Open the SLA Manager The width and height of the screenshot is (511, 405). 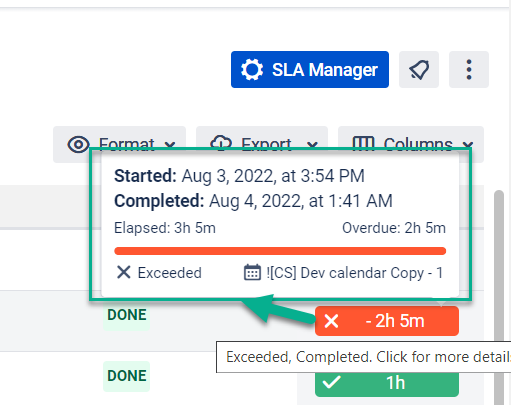point(310,69)
